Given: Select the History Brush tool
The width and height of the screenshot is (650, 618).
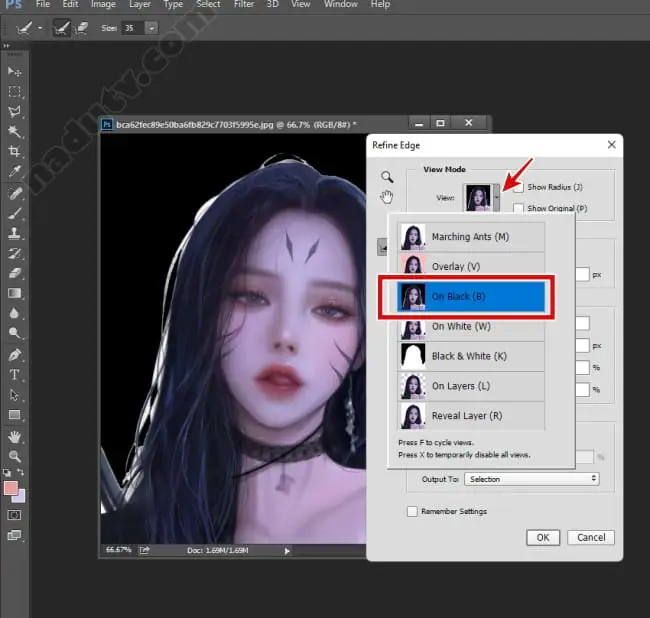Looking at the screenshot, I should click(x=15, y=253).
